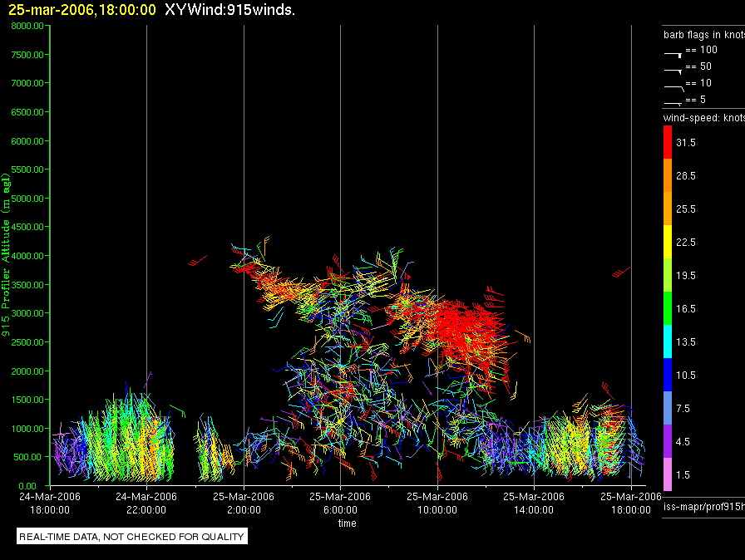Click the '25-mar-2006,18:00:00' yellow title text
The height and width of the screenshot is (560, 745).
(x=82, y=9)
